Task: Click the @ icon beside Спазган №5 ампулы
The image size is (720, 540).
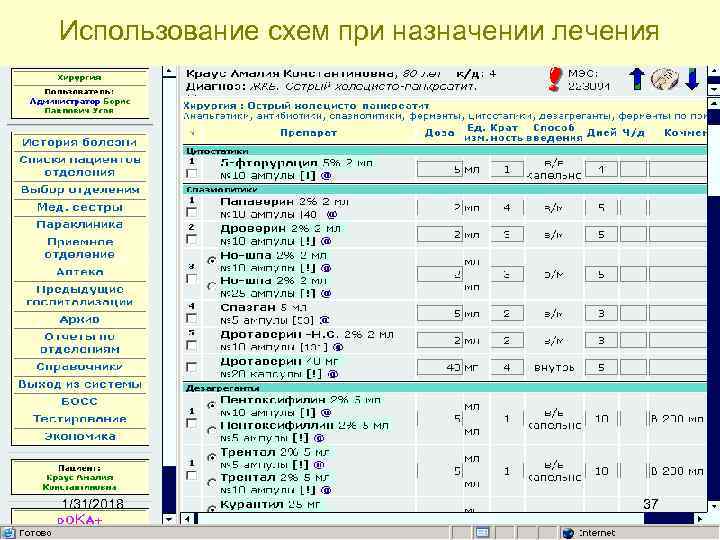Action: (x=324, y=320)
